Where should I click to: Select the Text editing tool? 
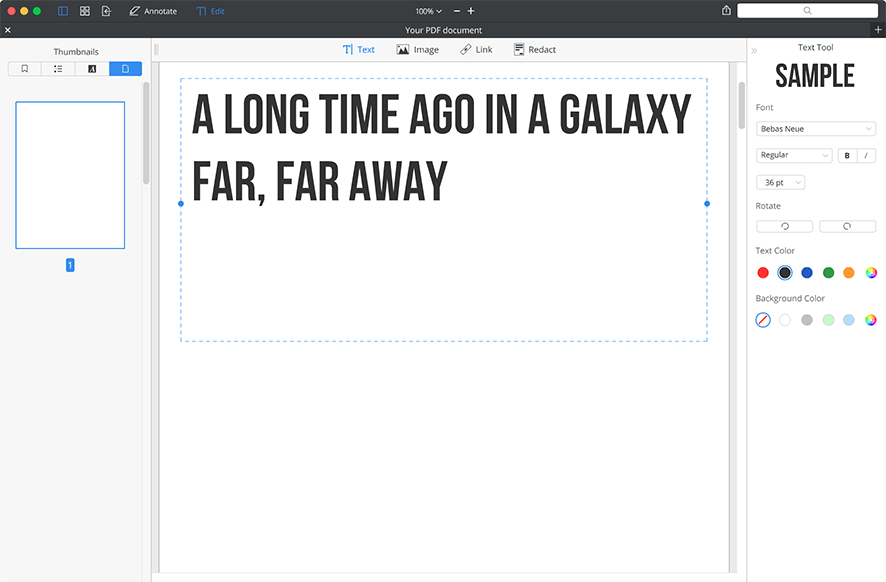click(x=359, y=50)
